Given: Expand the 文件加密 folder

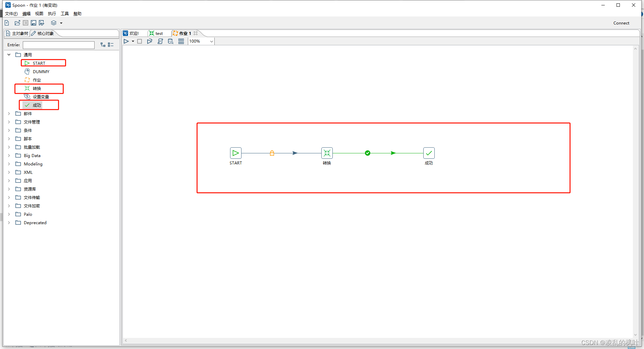Looking at the screenshot, I should pos(9,206).
